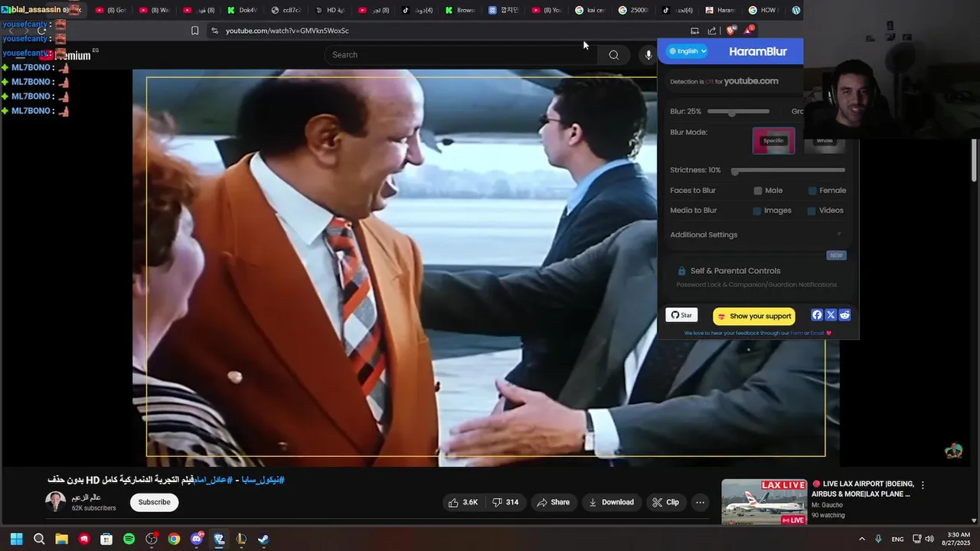Screen dimensions: 980x551
Task: Click the Download button under video
Action: click(612, 502)
